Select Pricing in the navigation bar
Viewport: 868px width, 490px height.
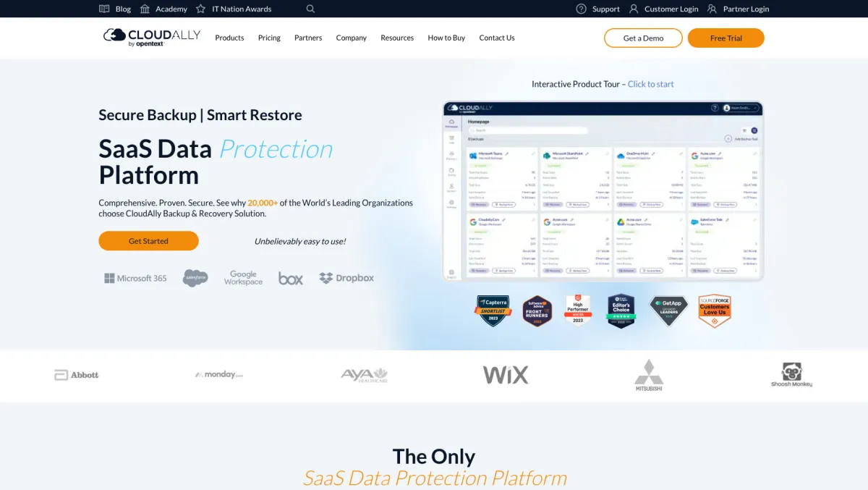269,38
